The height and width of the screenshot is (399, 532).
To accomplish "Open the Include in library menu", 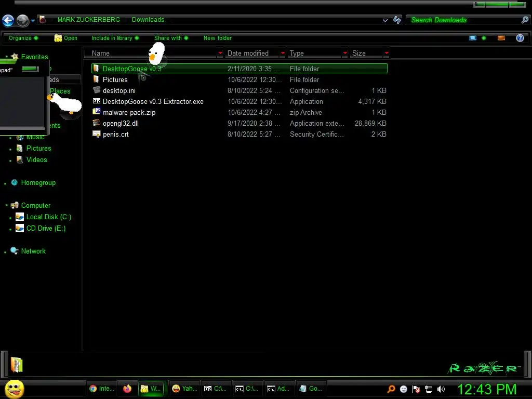I will point(115,38).
